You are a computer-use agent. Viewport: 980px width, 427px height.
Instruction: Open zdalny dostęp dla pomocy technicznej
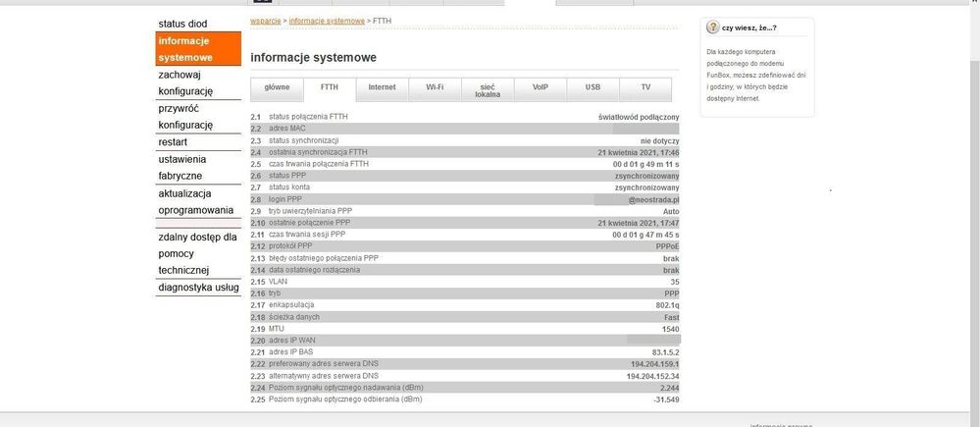tap(197, 253)
